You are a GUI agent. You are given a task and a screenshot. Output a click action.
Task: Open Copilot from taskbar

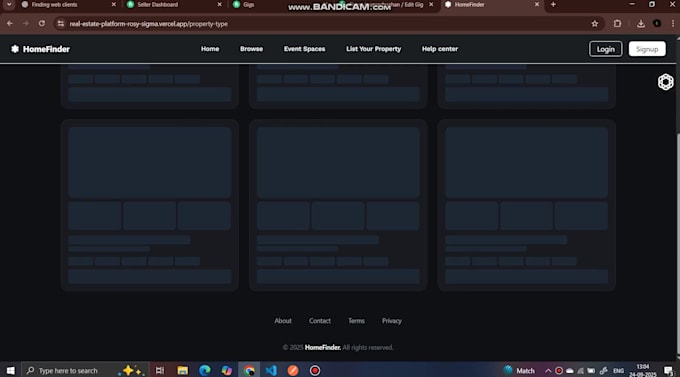227,370
